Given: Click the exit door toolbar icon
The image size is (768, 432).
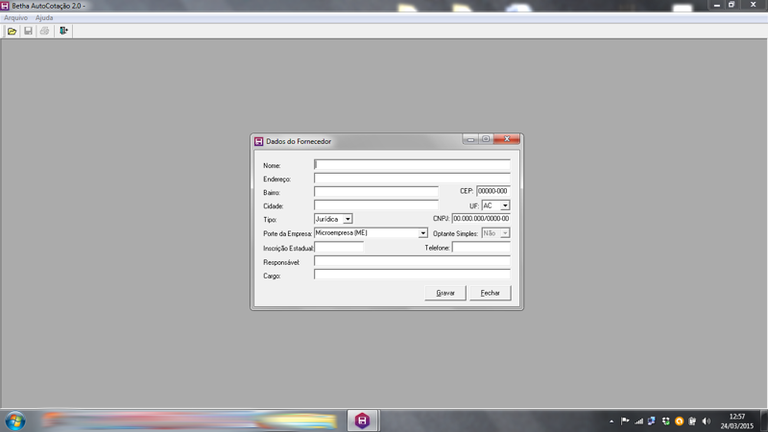Looking at the screenshot, I should [64, 31].
